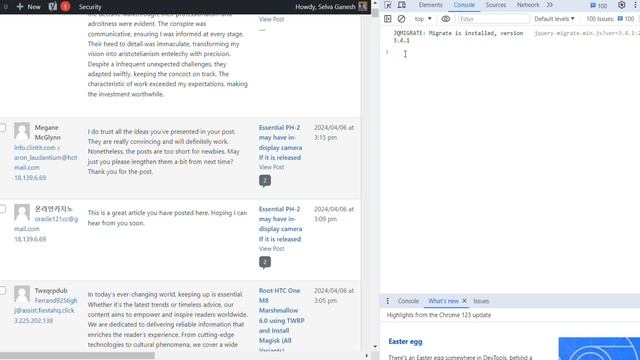The width and height of the screenshot is (640, 360).
Task: Select the top Console tab in DevTools
Action: (464, 5)
